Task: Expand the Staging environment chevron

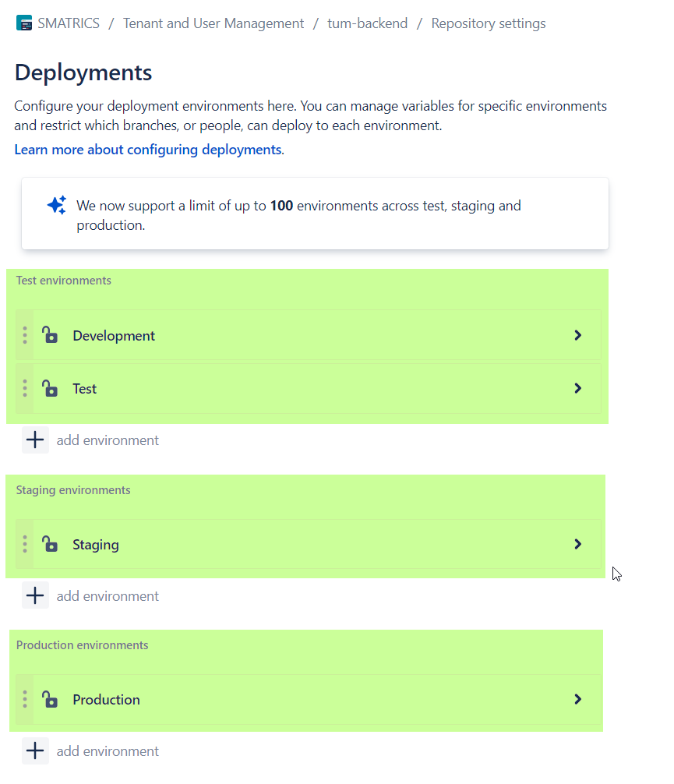Action: 577,544
